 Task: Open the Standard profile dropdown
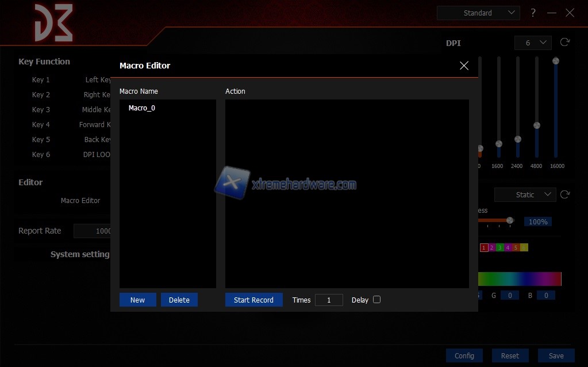[x=478, y=13]
